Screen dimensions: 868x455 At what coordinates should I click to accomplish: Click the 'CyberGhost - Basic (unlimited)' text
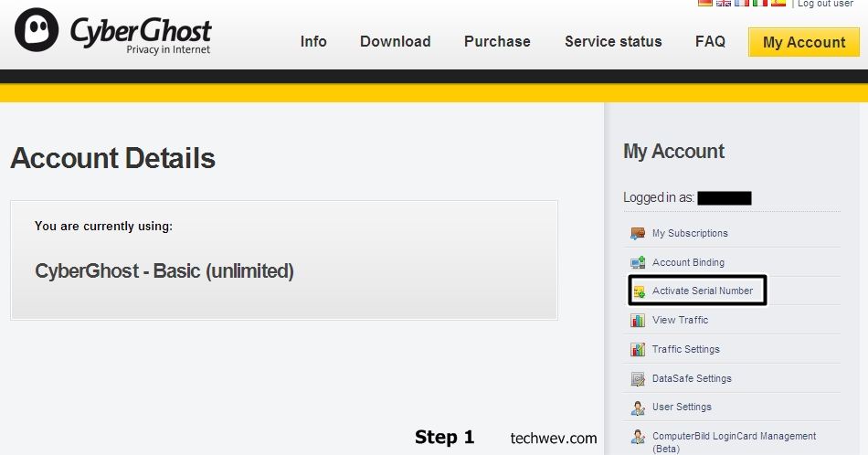[164, 271]
